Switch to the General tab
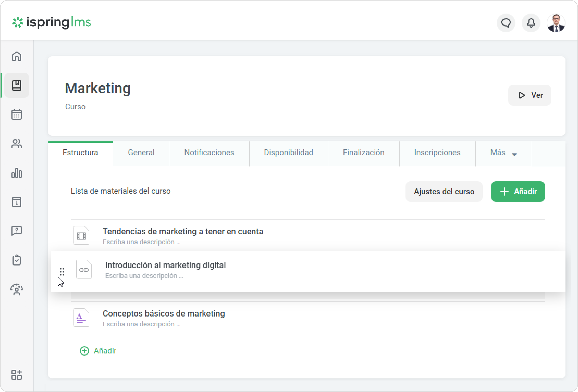The width and height of the screenshot is (578, 392). tap(141, 153)
